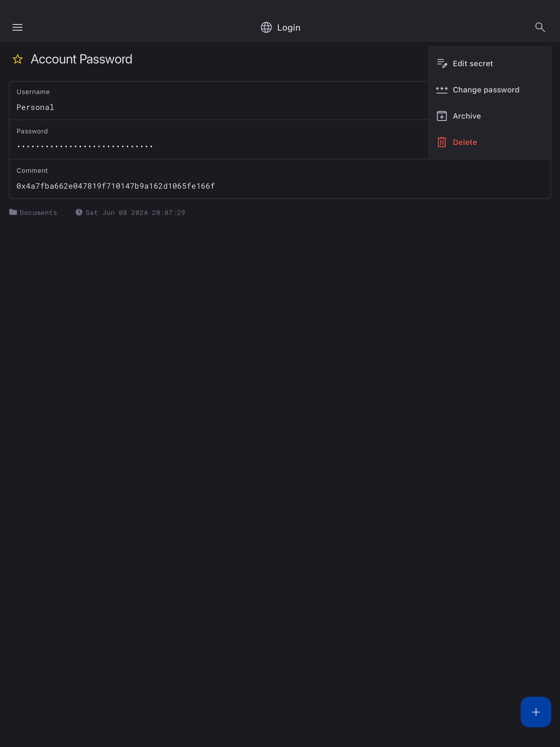560x747 pixels.
Task: Click the search magnifier icon
Action: click(540, 27)
